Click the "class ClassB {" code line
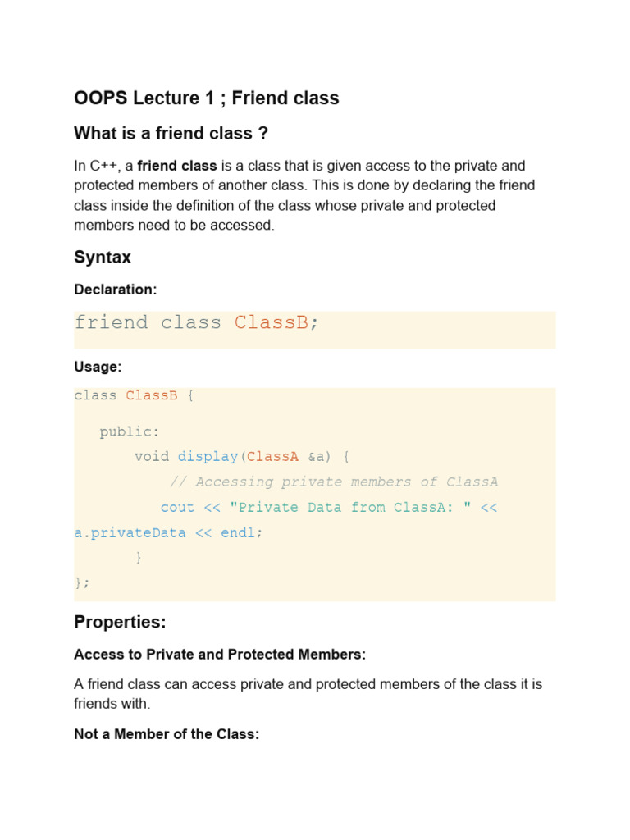 [134, 395]
